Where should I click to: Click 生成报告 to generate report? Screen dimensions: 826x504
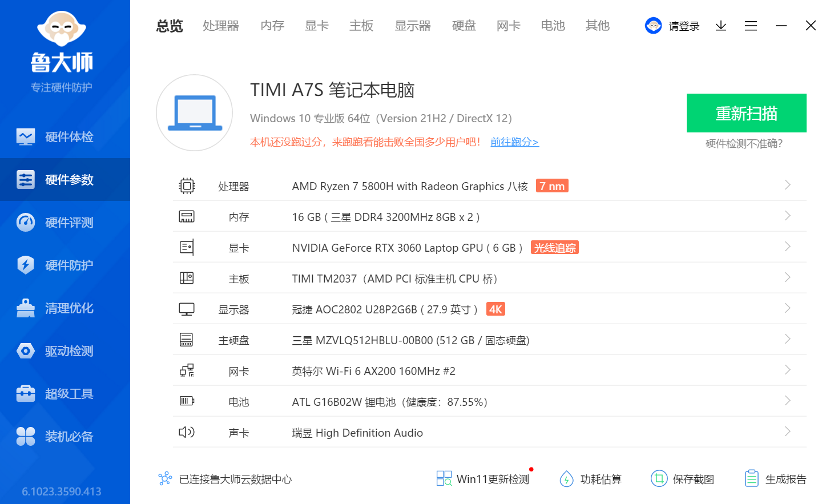tap(775, 479)
